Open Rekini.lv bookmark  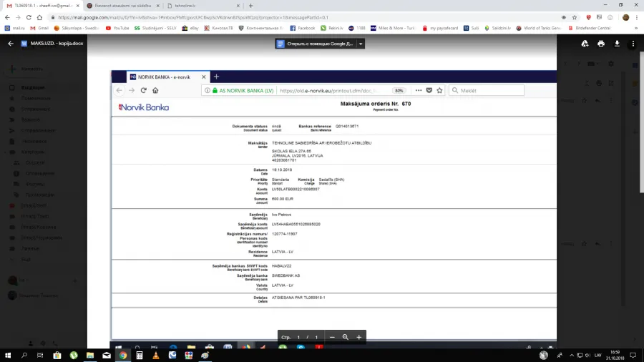(x=332, y=29)
